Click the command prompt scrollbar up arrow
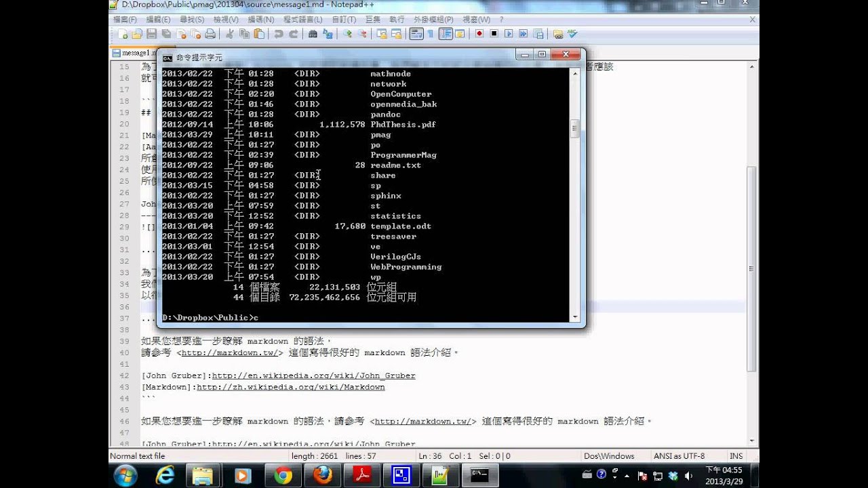The width and height of the screenshot is (868, 488). (x=576, y=73)
